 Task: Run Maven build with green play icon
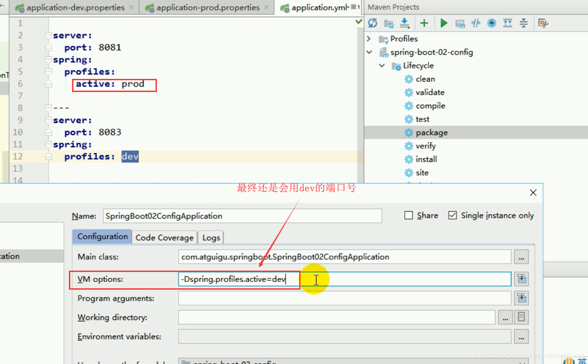pyautogui.click(x=444, y=23)
